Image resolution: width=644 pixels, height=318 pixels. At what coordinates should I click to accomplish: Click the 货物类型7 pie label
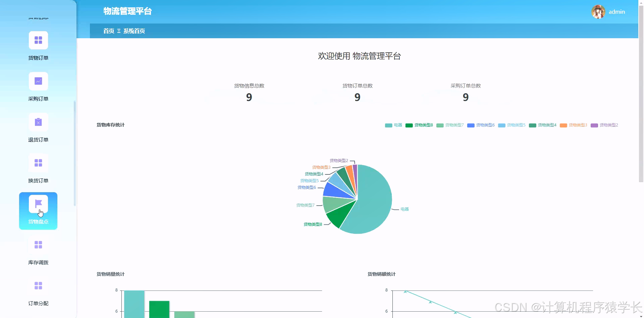(x=305, y=205)
